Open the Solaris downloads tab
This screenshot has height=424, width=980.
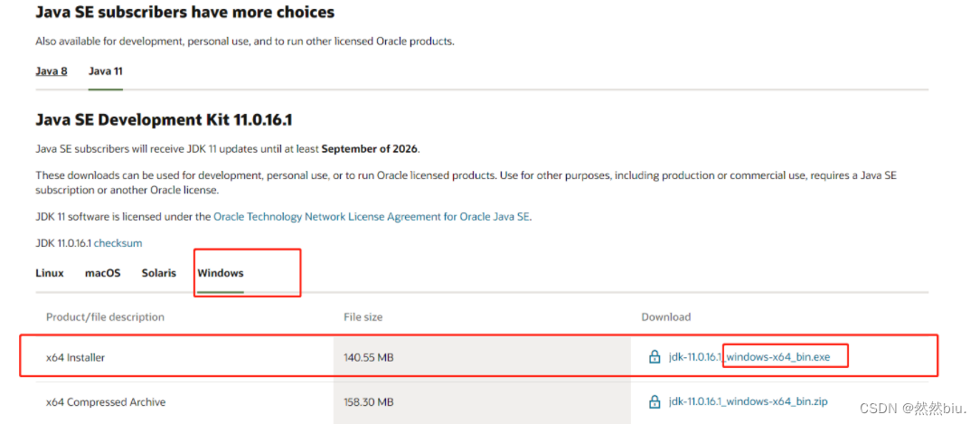click(x=159, y=273)
